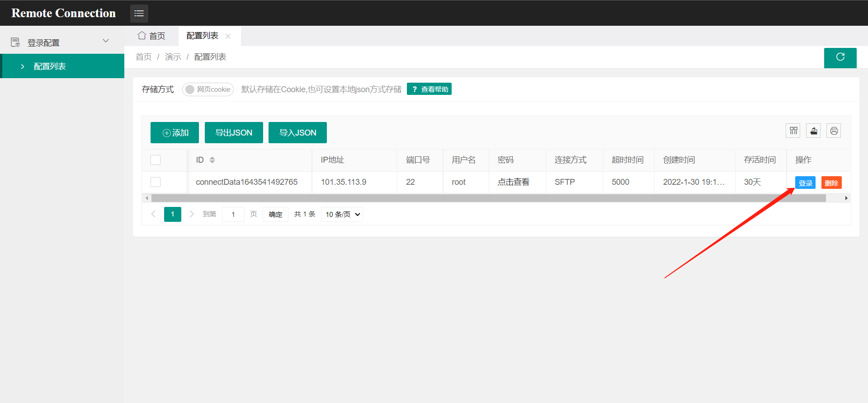The image size is (868, 403).
Task: Click the Remote Connection title logo
Action: click(63, 13)
